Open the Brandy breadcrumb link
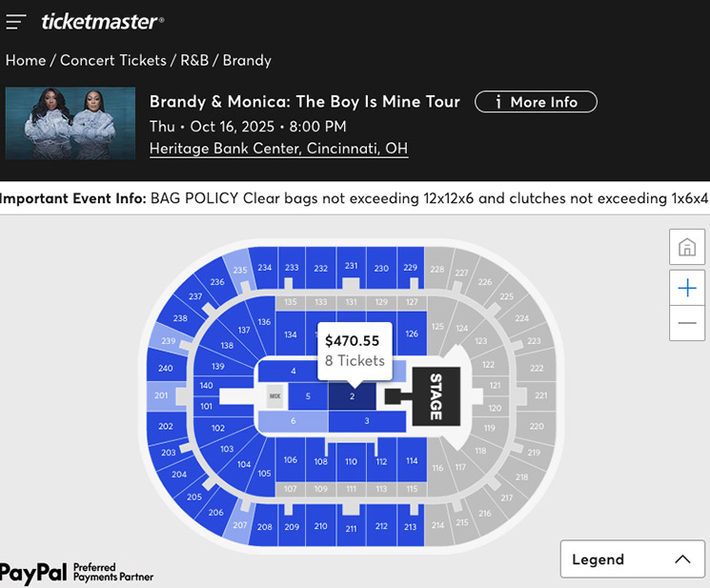The image size is (710, 588). pos(247,60)
